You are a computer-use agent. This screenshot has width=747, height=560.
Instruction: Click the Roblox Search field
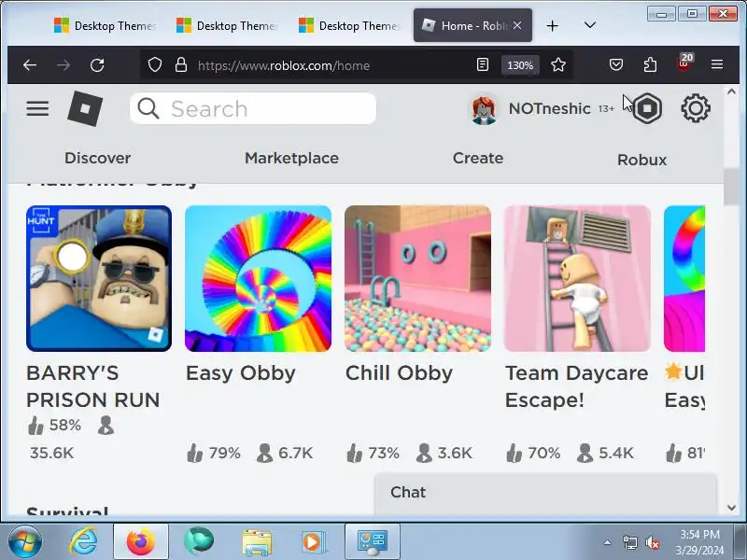click(253, 108)
